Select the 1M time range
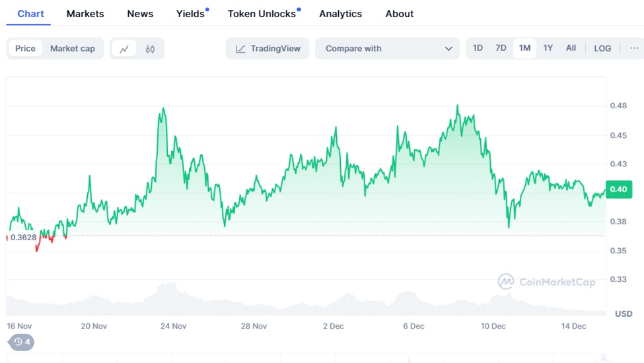Image resolution: width=644 pixels, height=363 pixels. point(524,48)
